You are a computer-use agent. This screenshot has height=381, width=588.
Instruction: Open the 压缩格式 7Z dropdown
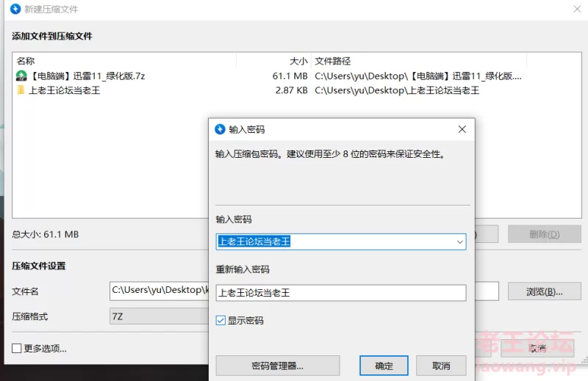click(x=159, y=316)
